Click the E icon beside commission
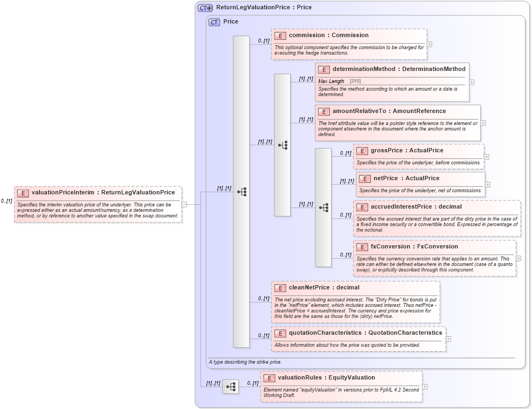 280,35
